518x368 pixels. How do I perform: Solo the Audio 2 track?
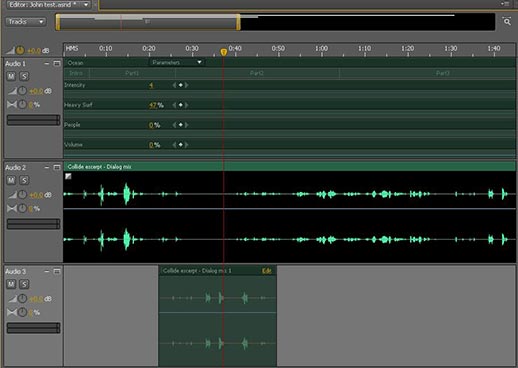pyautogui.click(x=24, y=180)
